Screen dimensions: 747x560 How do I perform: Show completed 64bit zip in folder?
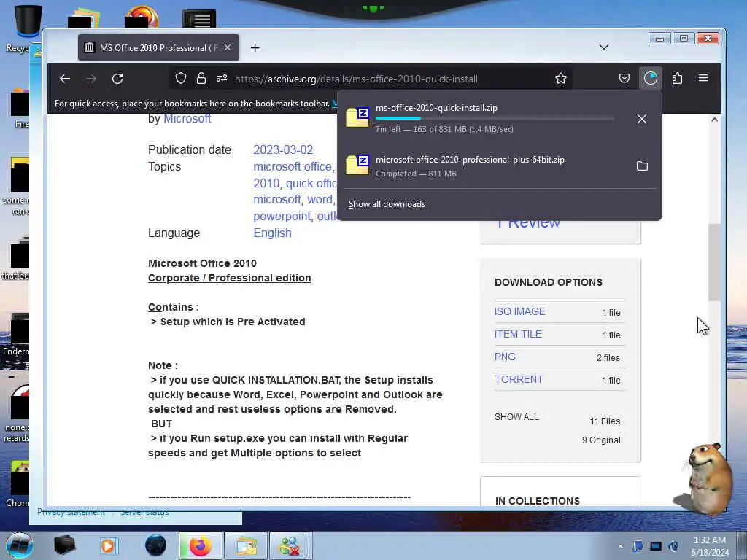tap(642, 166)
